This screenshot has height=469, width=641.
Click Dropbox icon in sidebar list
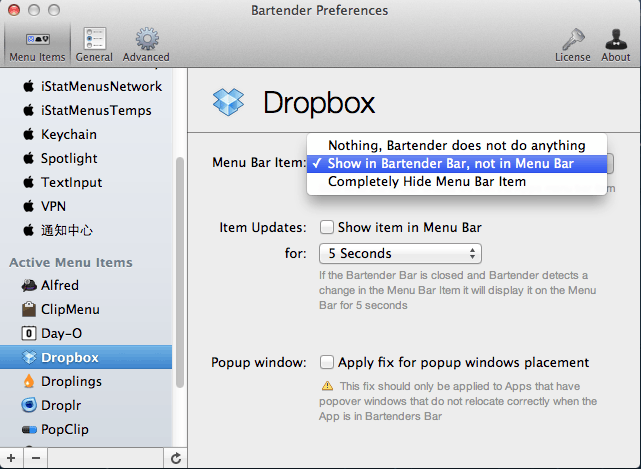pyautogui.click(x=29, y=357)
